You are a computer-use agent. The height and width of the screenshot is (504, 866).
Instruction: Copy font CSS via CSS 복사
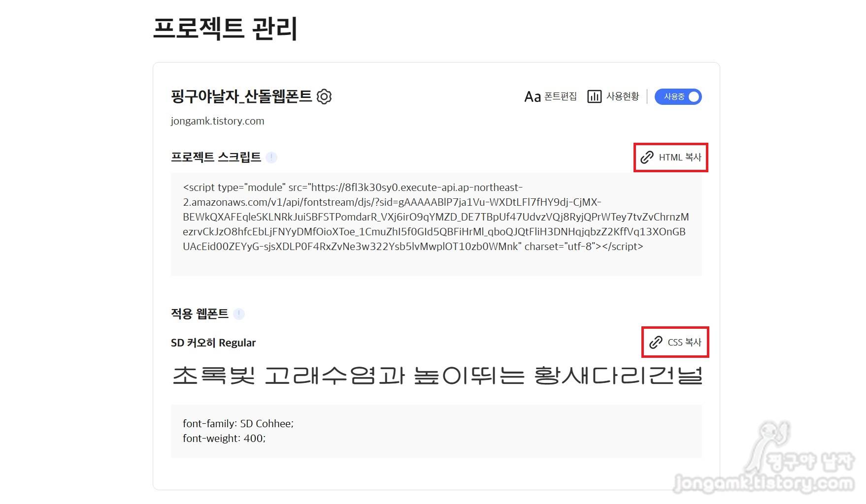(675, 342)
